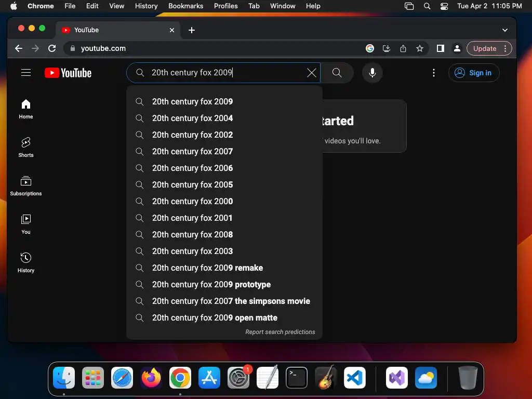Open YouTube settings three-dot menu

coord(434,73)
